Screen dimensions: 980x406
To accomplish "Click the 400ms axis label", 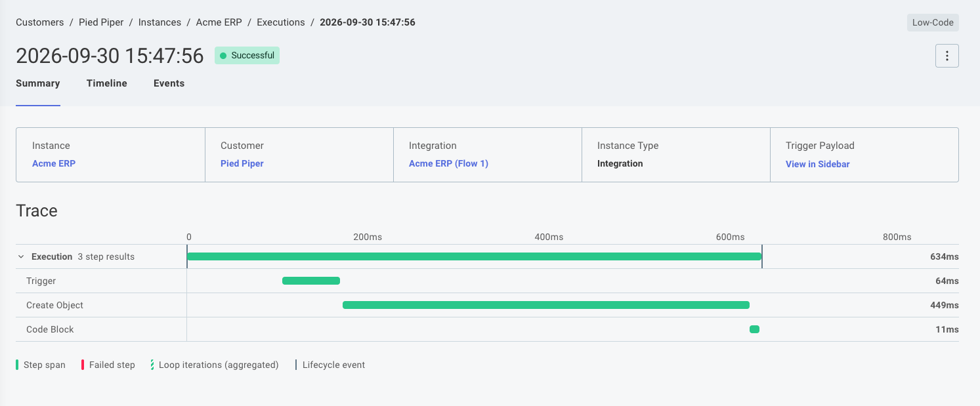I will (549, 237).
